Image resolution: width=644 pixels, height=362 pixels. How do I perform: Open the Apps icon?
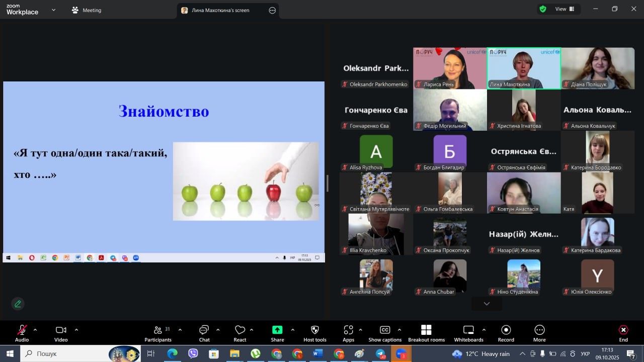click(348, 330)
